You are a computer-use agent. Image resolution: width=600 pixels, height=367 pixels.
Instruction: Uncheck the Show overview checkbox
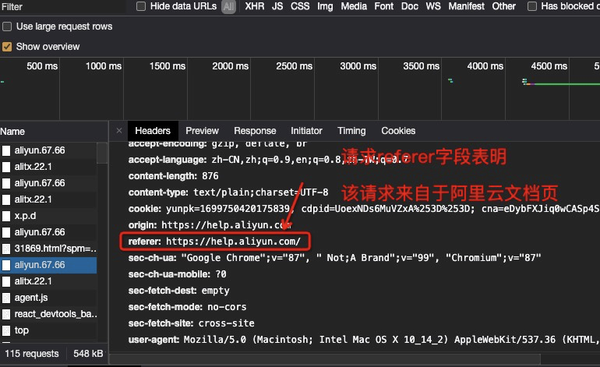point(7,47)
